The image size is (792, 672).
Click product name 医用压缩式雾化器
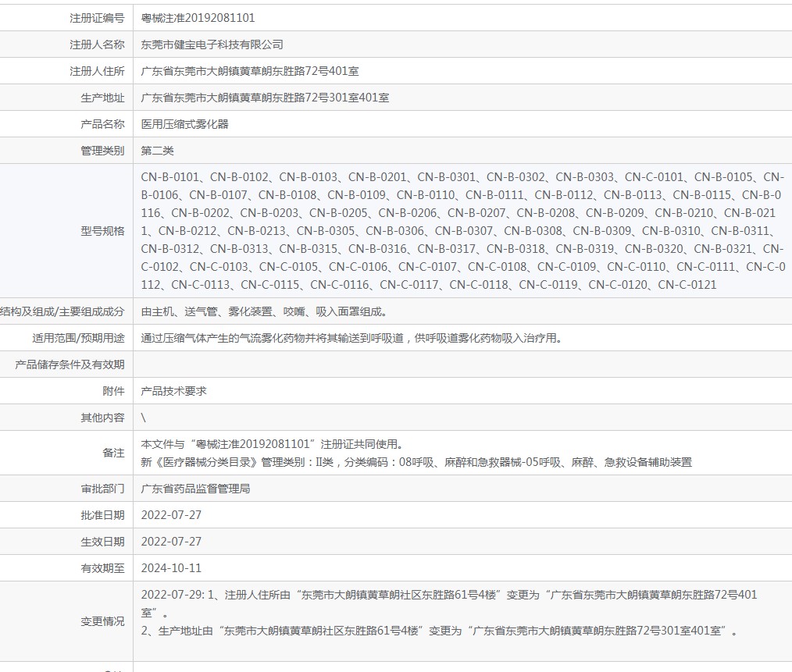coord(185,124)
